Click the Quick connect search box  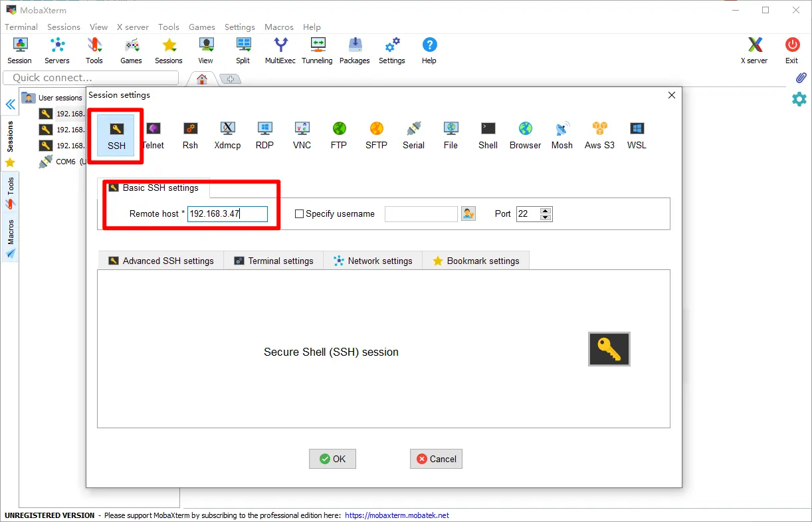coord(91,78)
